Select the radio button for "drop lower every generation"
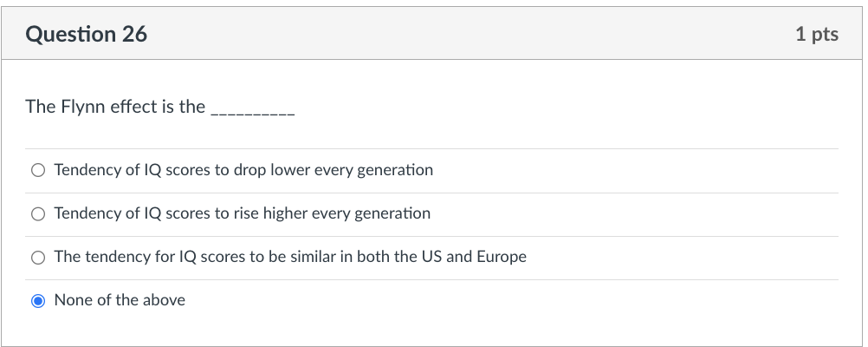Viewport: 868px width, 347px height. click(x=37, y=170)
